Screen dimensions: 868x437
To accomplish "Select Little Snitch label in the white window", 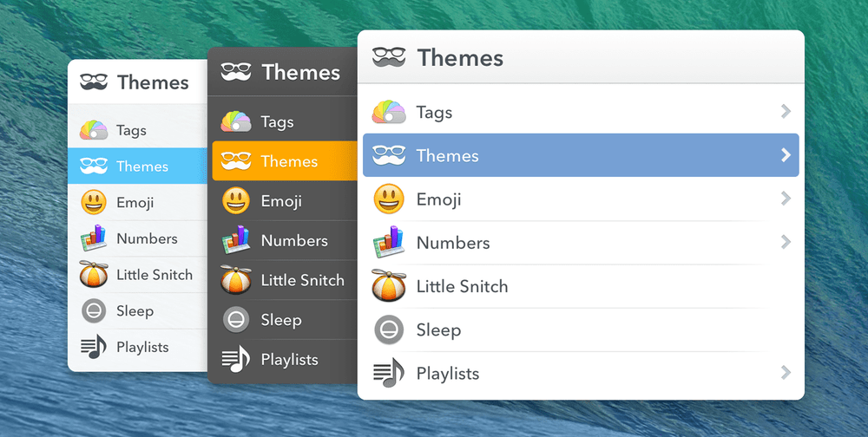I will point(463,286).
